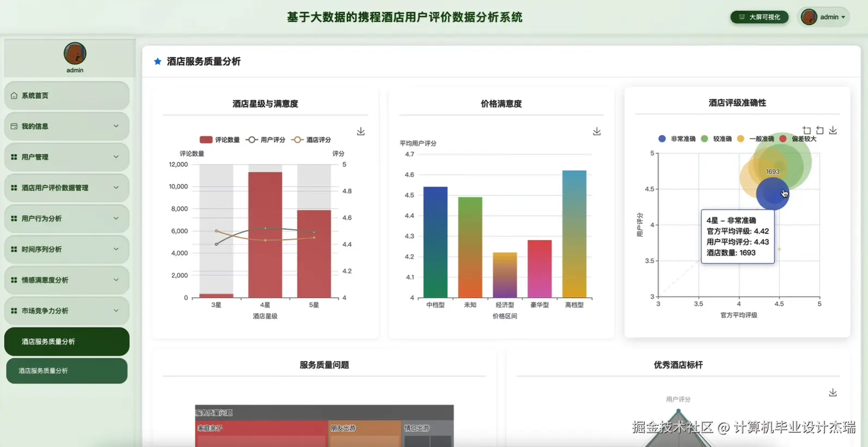Click the 豪华型 bar in 价格满意度
Screen dimensions: 868x447
pos(539,269)
